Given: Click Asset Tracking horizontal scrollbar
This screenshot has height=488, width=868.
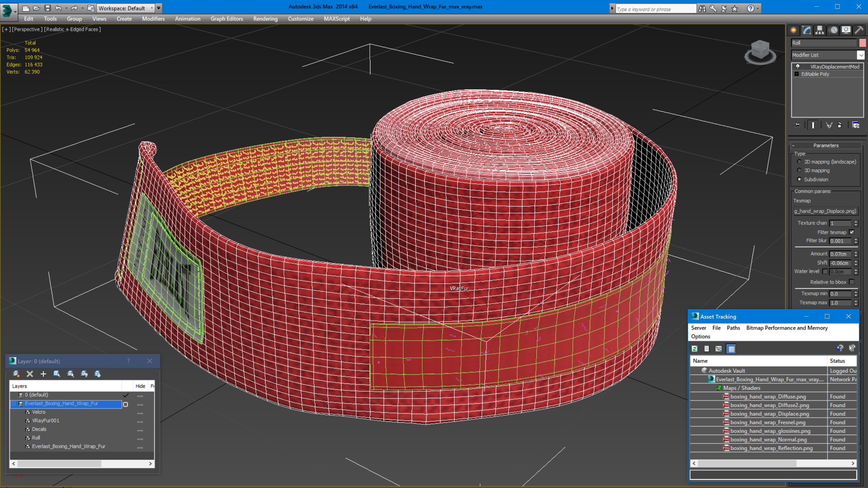Looking at the screenshot, I should tap(773, 463).
